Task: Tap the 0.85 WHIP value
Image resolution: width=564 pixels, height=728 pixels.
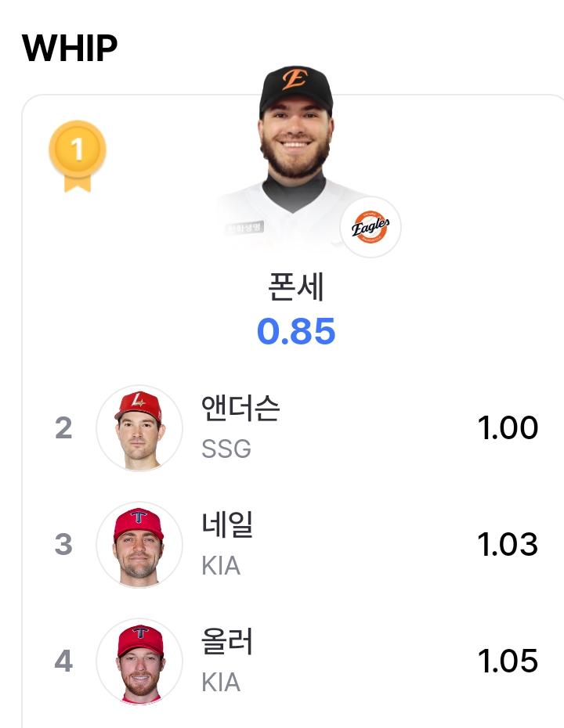Action: coord(296,331)
